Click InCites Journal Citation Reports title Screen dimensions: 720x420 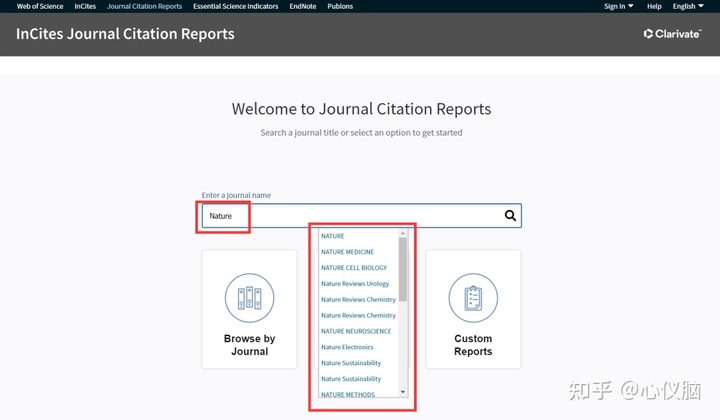tap(125, 34)
